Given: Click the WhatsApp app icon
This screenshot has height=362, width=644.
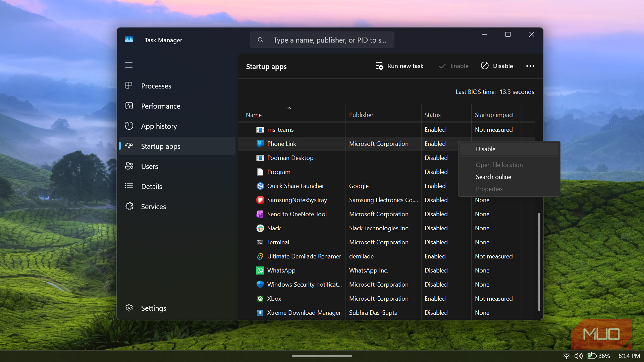Looking at the screenshot, I should coord(260,270).
